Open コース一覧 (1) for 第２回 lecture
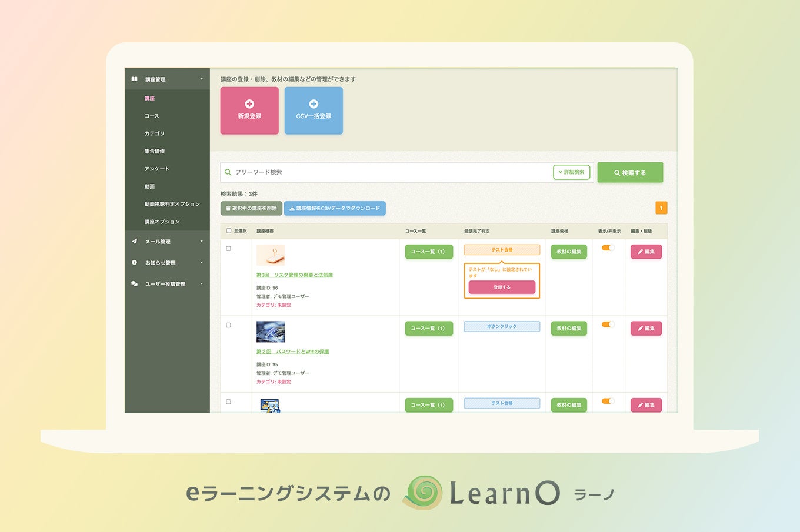The height and width of the screenshot is (532, 800). click(x=429, y=328)
